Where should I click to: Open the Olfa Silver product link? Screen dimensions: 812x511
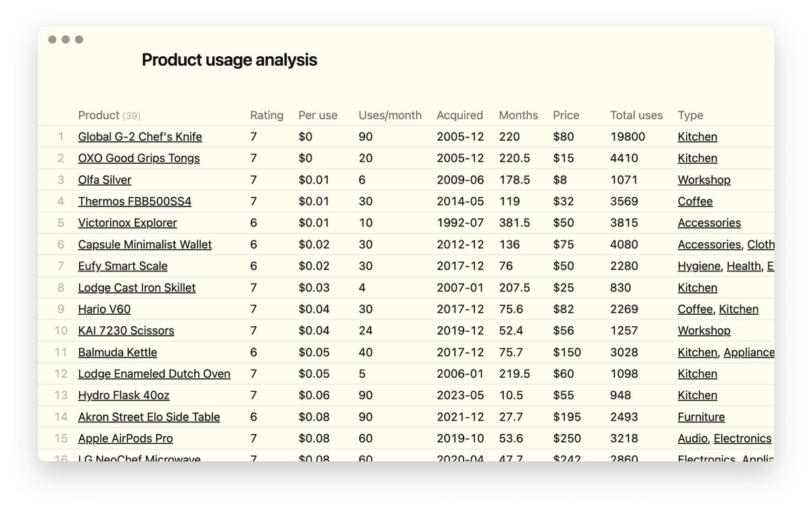tap(105, 180)
